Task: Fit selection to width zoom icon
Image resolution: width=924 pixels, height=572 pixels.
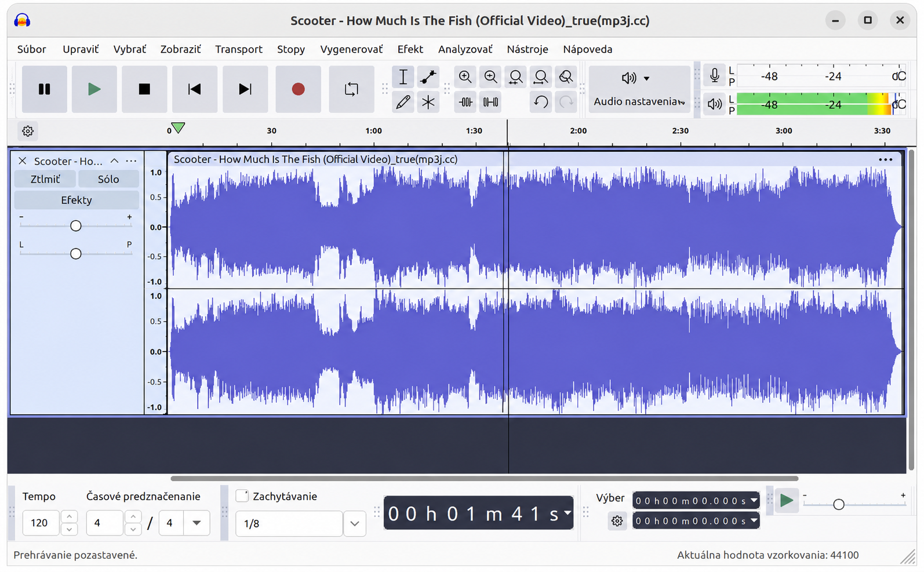Action: [x=515, y=76]
